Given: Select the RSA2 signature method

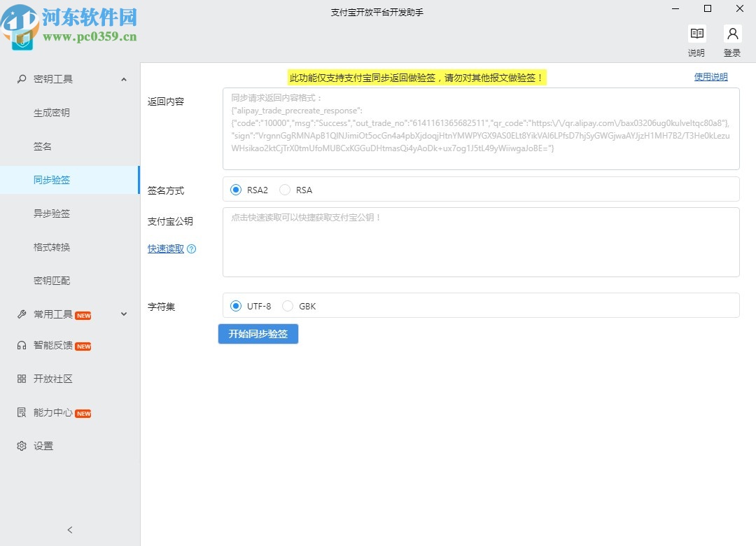Looking at the screenshot, I should [x=236, y=190].
